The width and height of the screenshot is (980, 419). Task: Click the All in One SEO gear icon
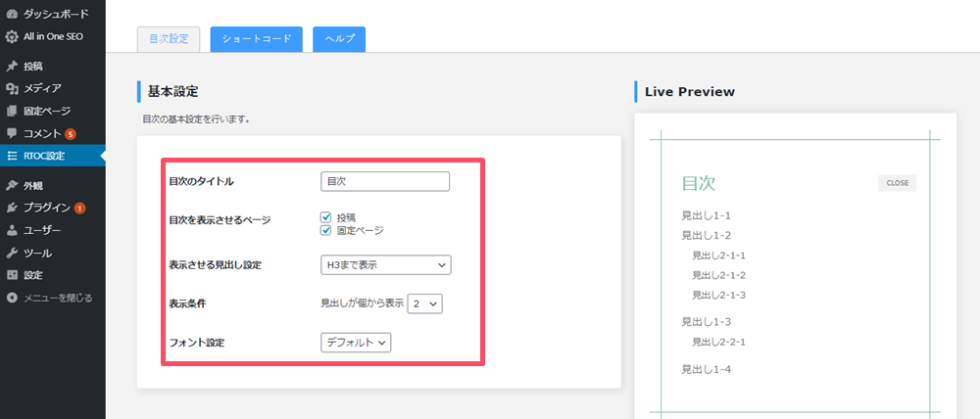coord(11,37)
